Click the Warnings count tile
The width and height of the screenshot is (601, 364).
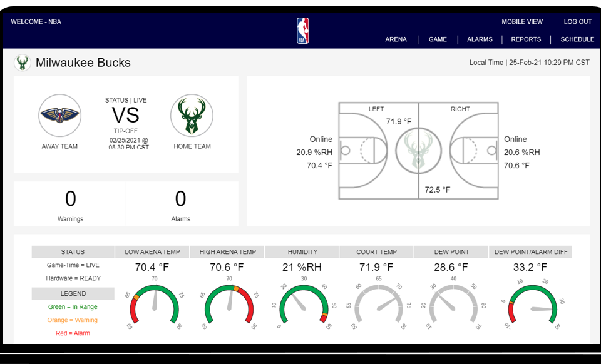(x=69, y=204)
